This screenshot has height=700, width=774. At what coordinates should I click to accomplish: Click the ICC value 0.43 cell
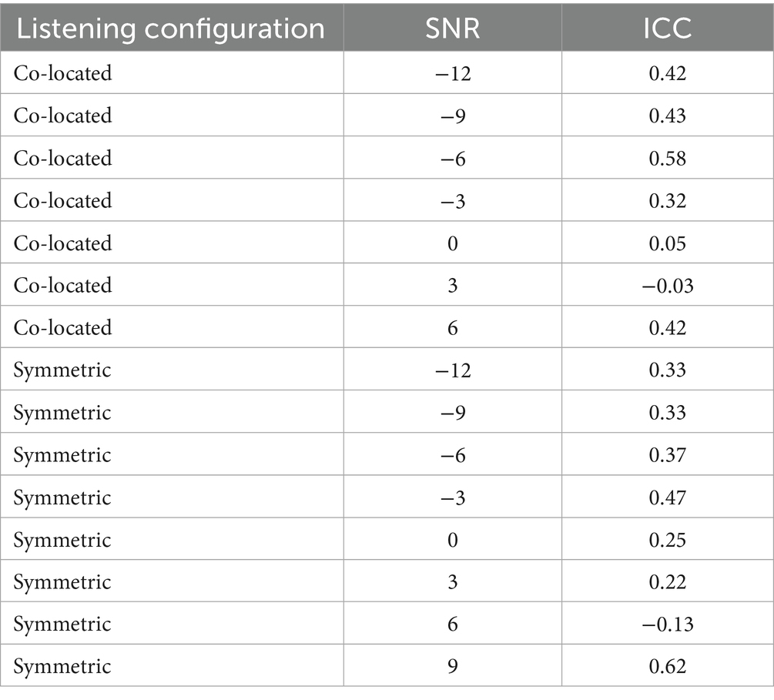click(x=667, y=116)
